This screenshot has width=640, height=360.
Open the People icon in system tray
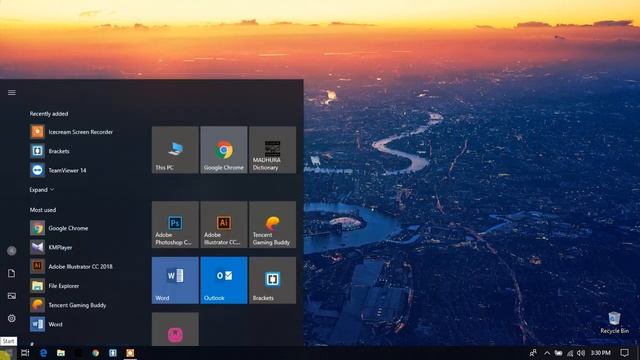click(x=533, y=353)
